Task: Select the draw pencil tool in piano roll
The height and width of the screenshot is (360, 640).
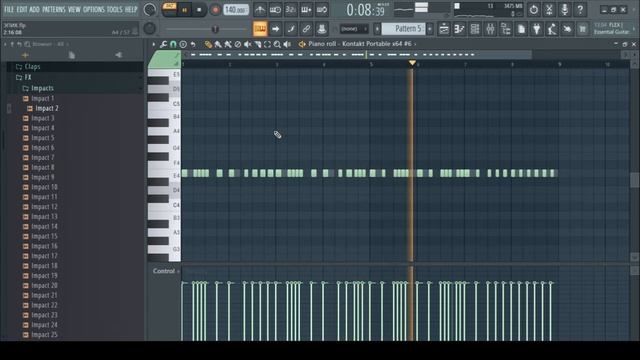Action: pos(208,44)
